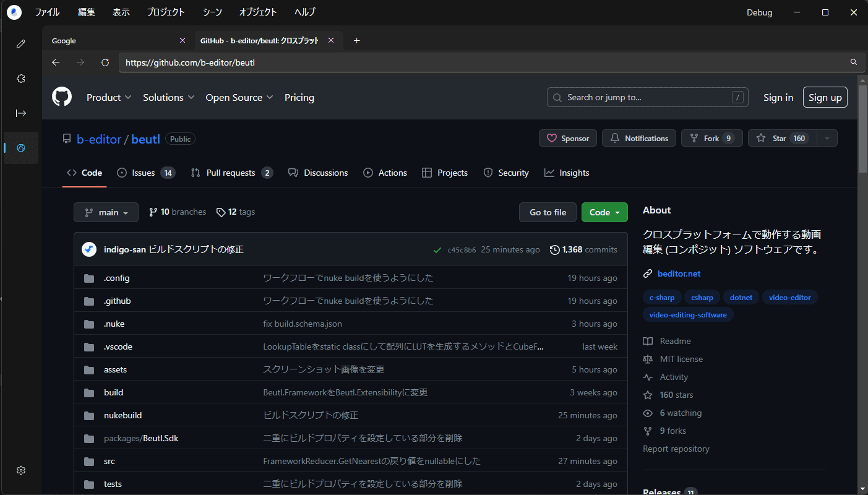Click the eye icon beside 6 watching
This screenshot has width=868, height=495.
[x=648, y=413]
